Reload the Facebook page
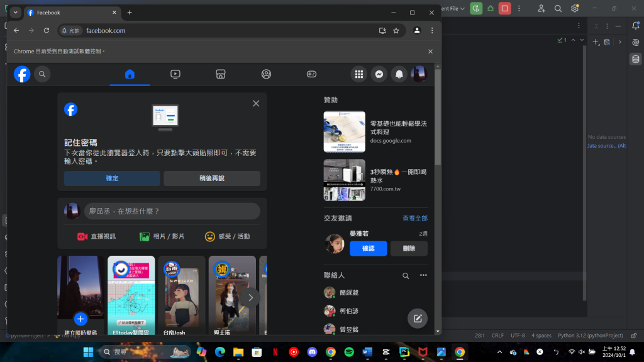The width and height of the screenshot is (644, 362). click(47, 30)
